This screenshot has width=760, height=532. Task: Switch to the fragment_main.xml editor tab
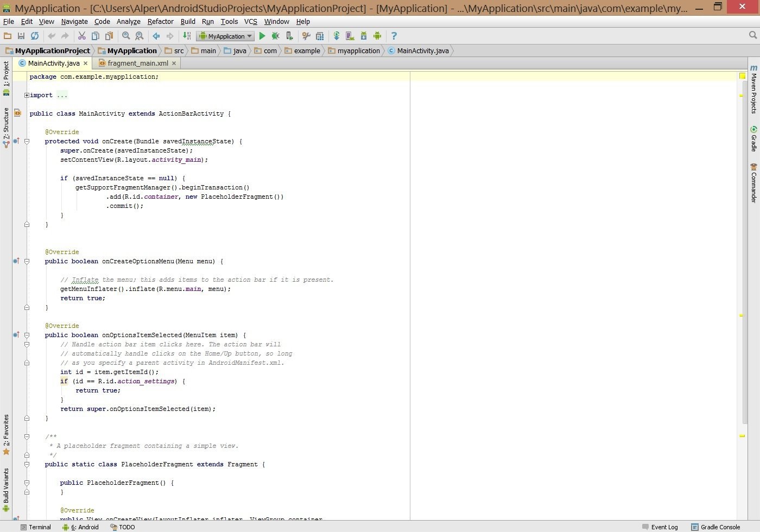pyautogui.click(x=138, y=63)
